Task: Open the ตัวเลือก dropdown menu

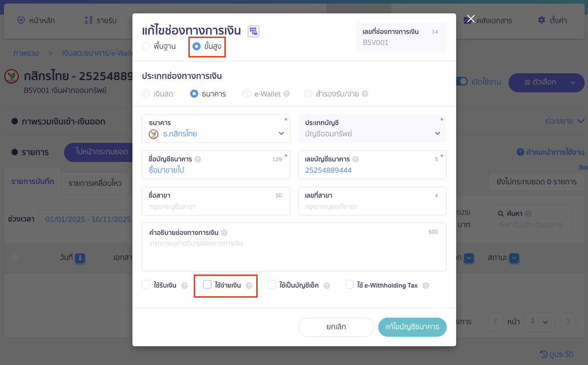Action: pyautogui.click(x=546, y=82)
